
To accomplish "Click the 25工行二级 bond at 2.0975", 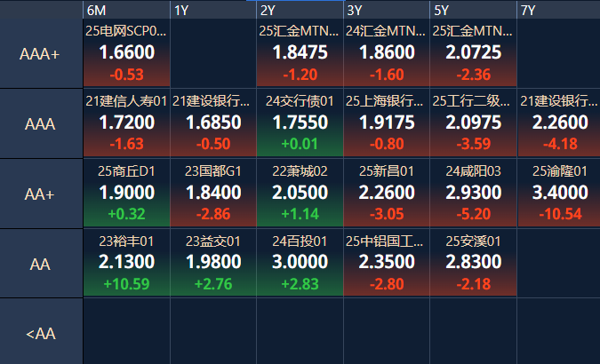I will click(x=474, y=123).
